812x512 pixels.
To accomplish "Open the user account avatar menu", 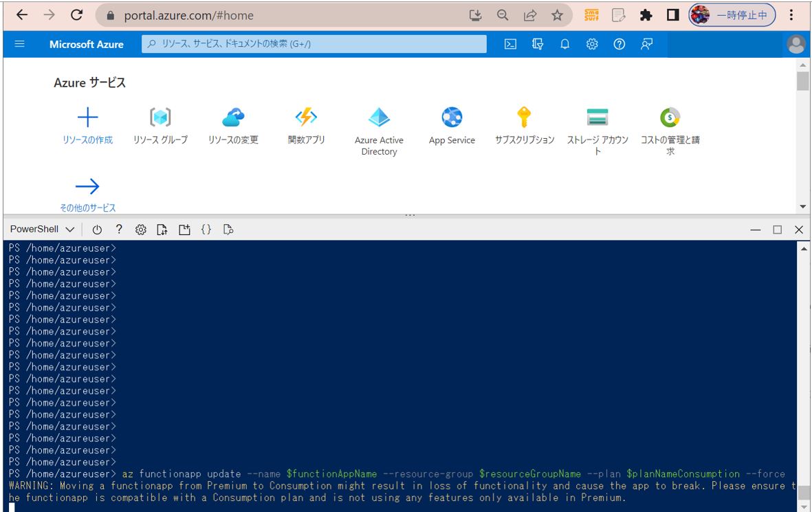I will point(795,44).
